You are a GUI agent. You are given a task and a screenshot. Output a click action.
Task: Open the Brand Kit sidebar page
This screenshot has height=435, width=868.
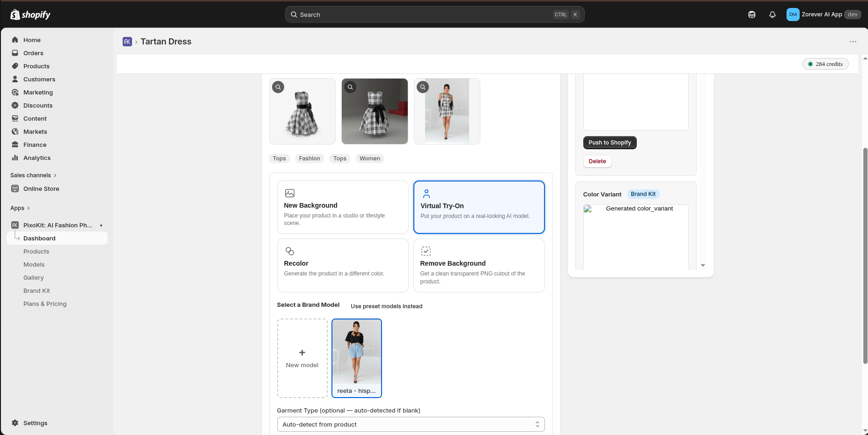[37, 290]
